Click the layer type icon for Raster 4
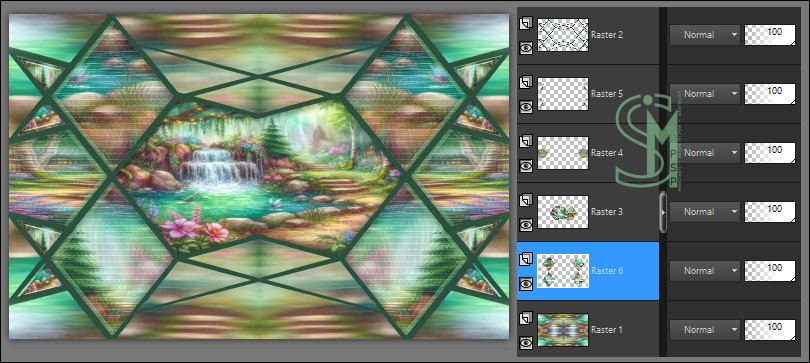The width and height of the screenshot is (810, 363). [x=526, y=141]
